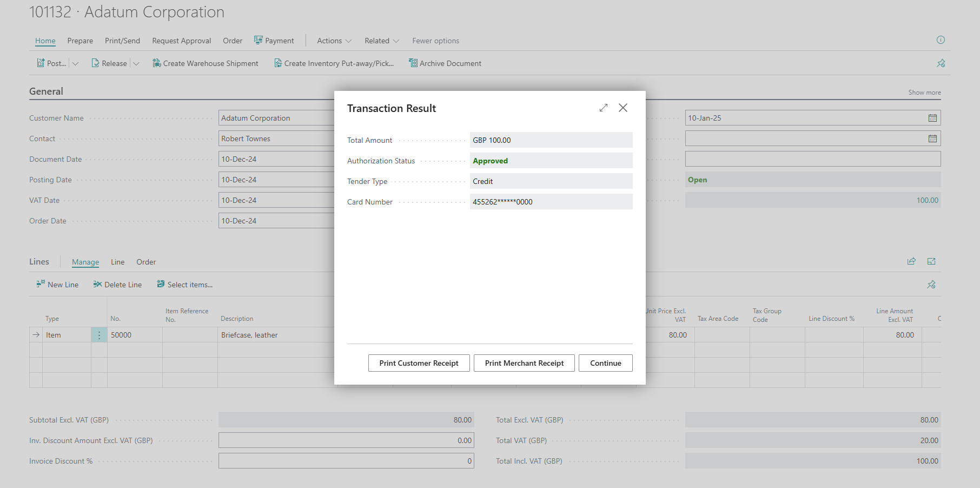
Task: Click the pin icon on action bar
Action: [941, 63]
